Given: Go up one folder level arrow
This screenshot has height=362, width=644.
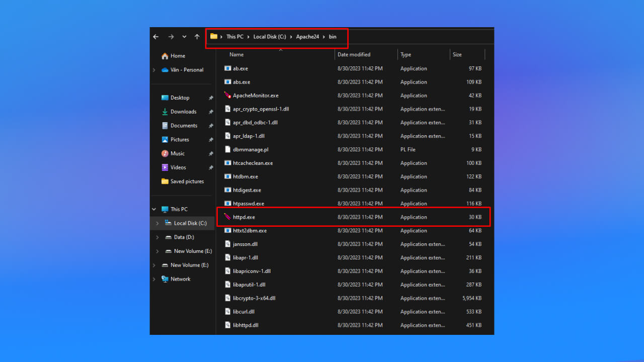Looking at the screenshot, I should [x=197, y=37].
